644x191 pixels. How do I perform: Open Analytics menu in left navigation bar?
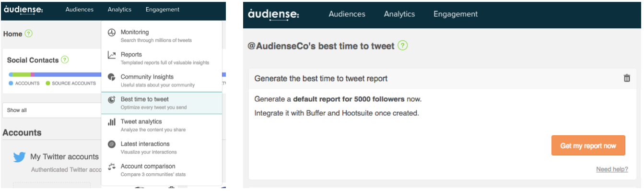119,10
